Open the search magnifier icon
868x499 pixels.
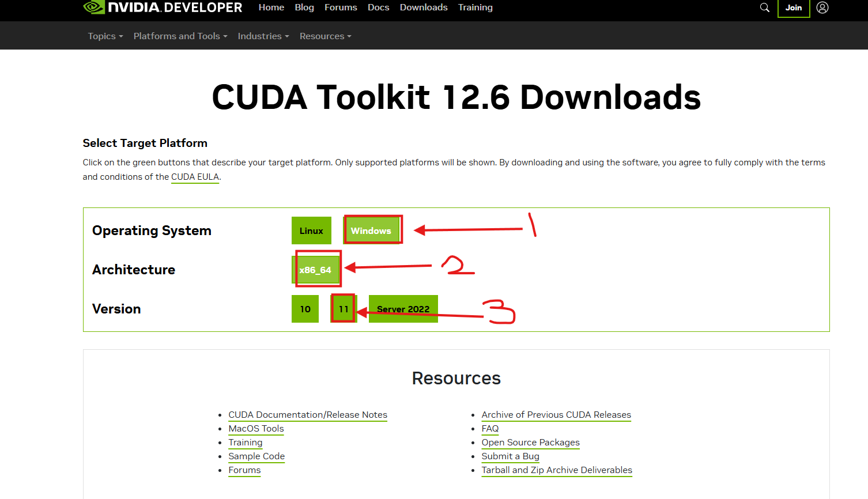pyautogui.click(x=765, y=7)
